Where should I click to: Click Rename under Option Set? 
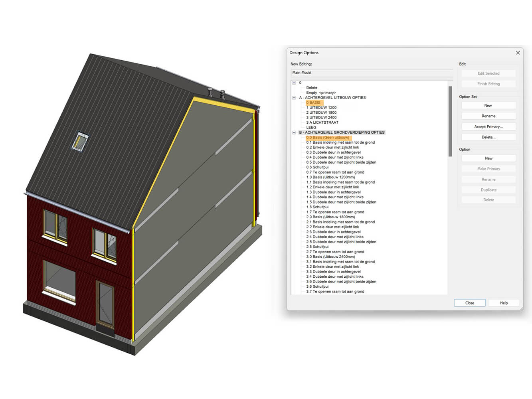click(488, 116)
